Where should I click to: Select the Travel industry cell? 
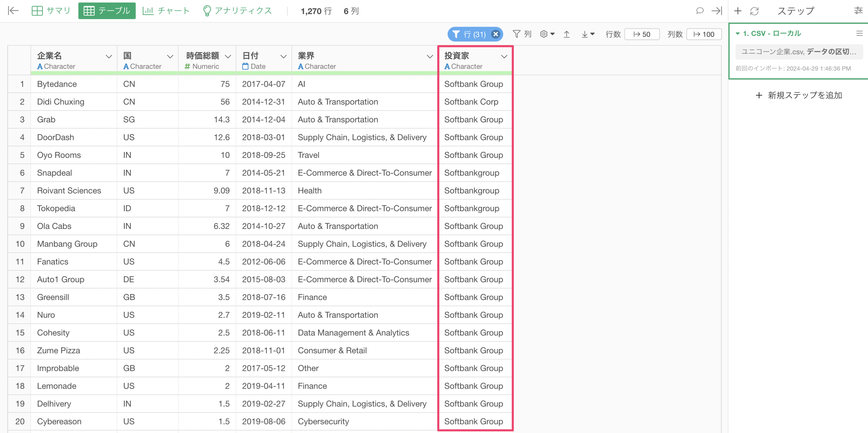(x=364, y=155)
